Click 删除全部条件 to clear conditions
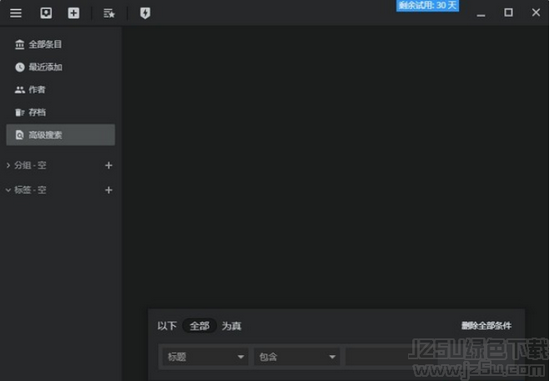Screen dimensions: 550x381 click(486, 326)
